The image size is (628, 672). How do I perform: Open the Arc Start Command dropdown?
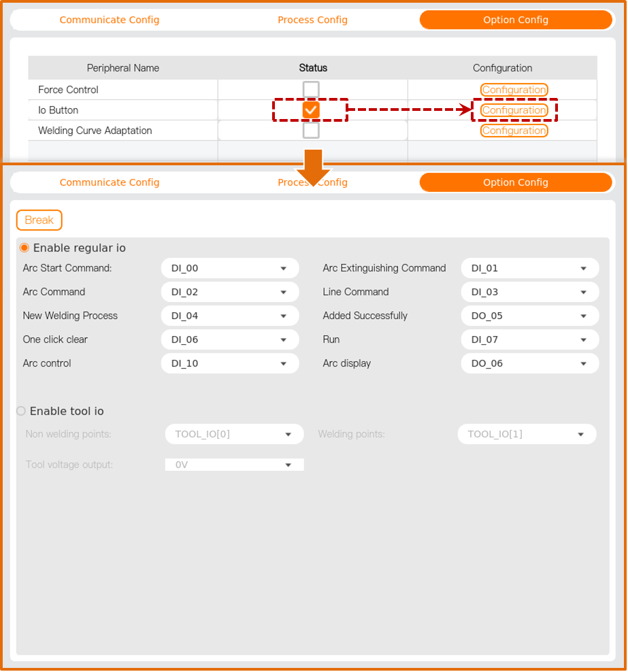point(230,268)
